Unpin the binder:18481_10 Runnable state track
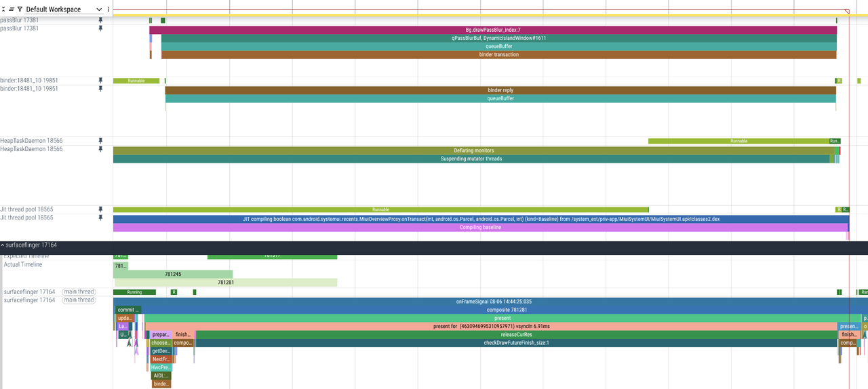Viewport: 868px width, 389px height. pos(100,81)
